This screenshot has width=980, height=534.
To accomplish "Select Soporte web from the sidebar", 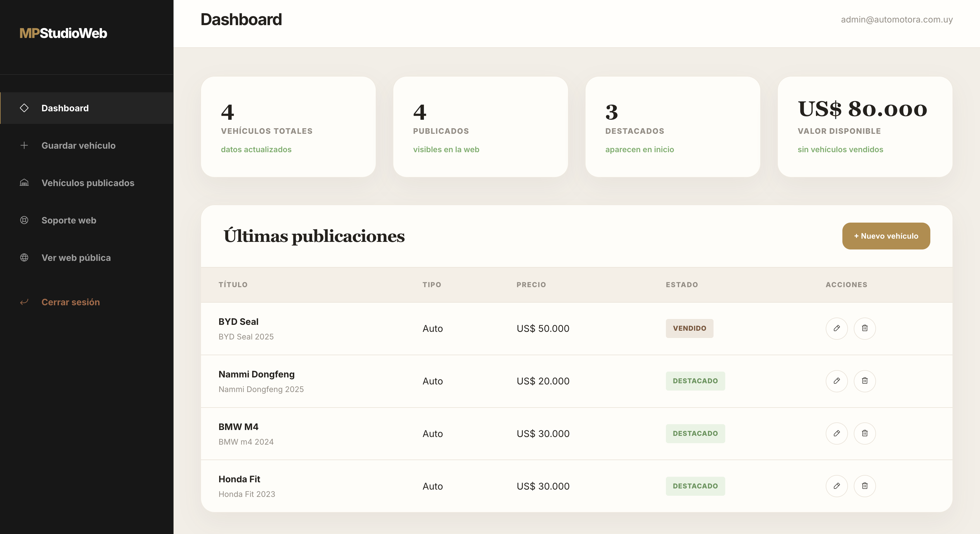I will click(87, 220).
